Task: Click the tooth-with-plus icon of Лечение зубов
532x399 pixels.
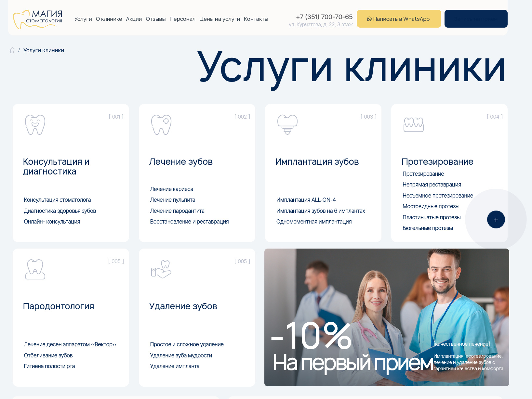Action: click(161, 125)
